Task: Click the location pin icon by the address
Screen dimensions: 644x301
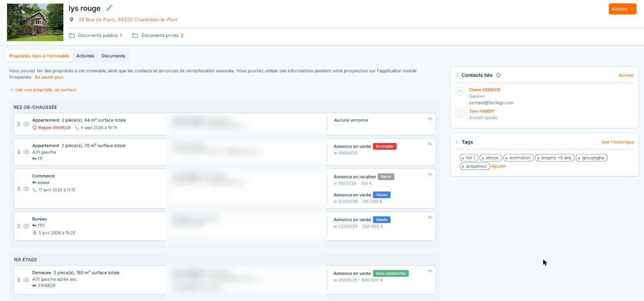Action: click(71, 20)
